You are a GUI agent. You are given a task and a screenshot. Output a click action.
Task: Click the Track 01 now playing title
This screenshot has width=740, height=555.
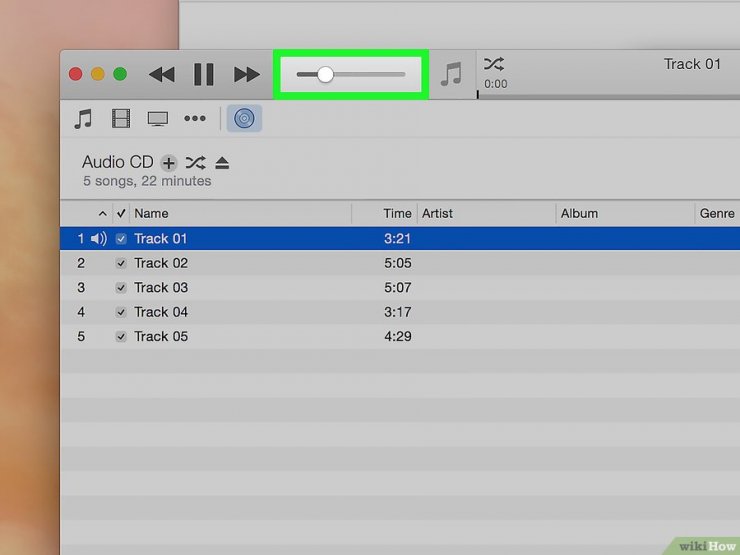tap(692, 64)
